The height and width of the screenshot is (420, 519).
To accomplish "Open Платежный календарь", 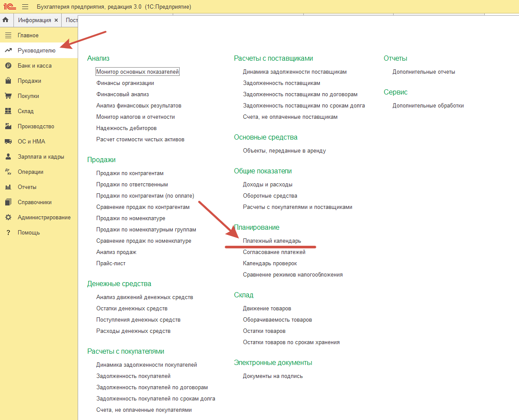I will (272, 241).
